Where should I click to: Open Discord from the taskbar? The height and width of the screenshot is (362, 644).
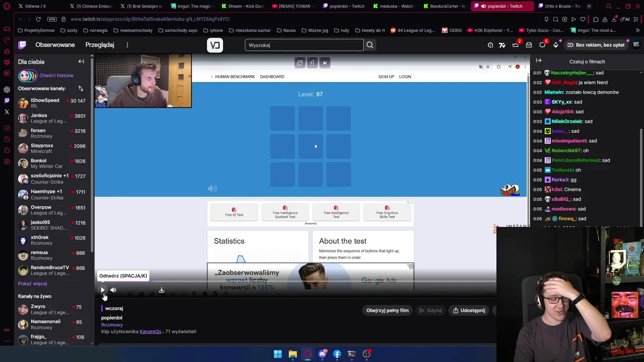click(323, 354)
